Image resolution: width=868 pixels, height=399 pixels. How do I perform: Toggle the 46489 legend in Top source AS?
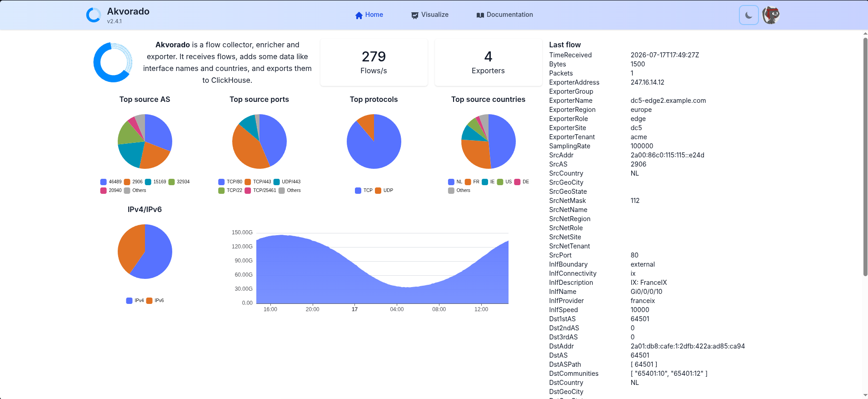click(x=111, y=182)
